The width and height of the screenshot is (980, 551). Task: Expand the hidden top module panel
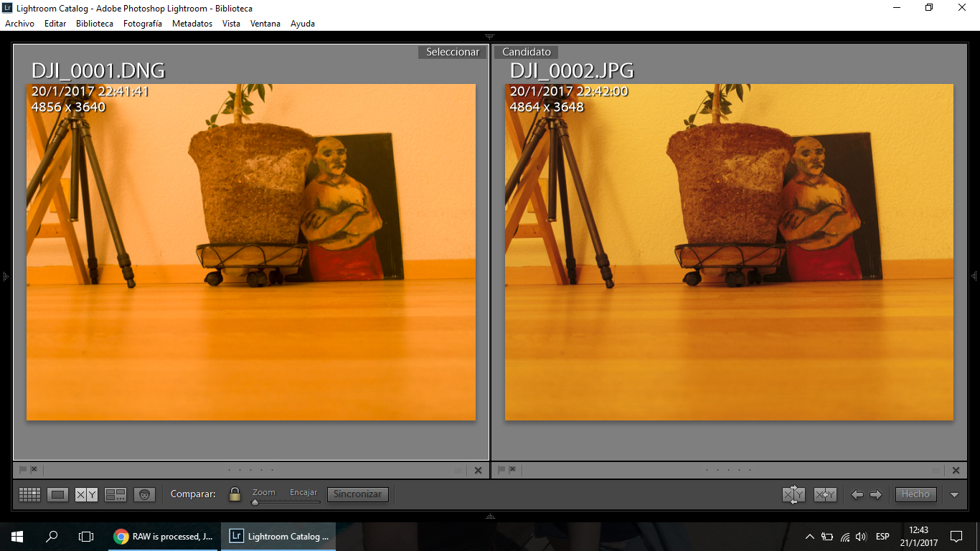click(x=490, y=36)
